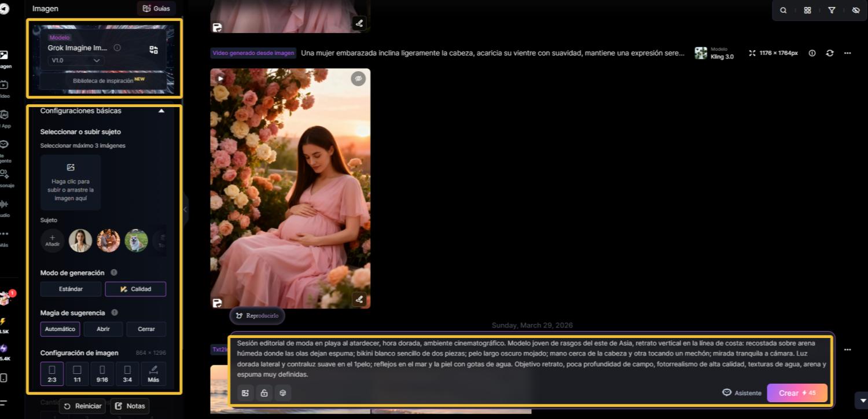Open the model selector icon in the prompt bar
868x419 pixels.
(283, 393)
